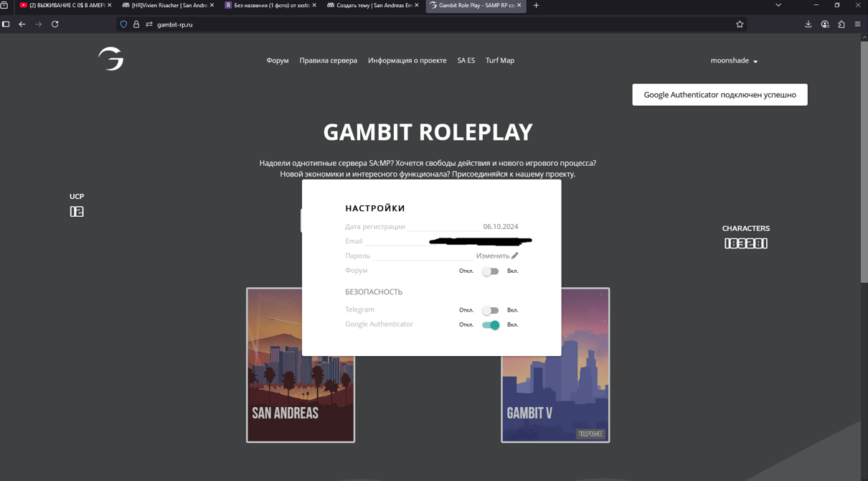This screenshot has height=481, width=868.
Task: Reload the page with refresh icon
Action: click(55, 24)
